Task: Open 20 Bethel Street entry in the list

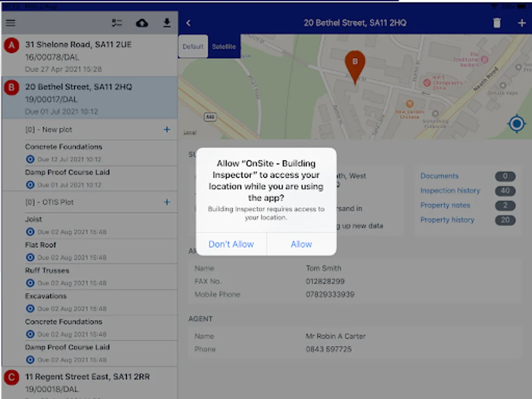Action: (89, 98)
